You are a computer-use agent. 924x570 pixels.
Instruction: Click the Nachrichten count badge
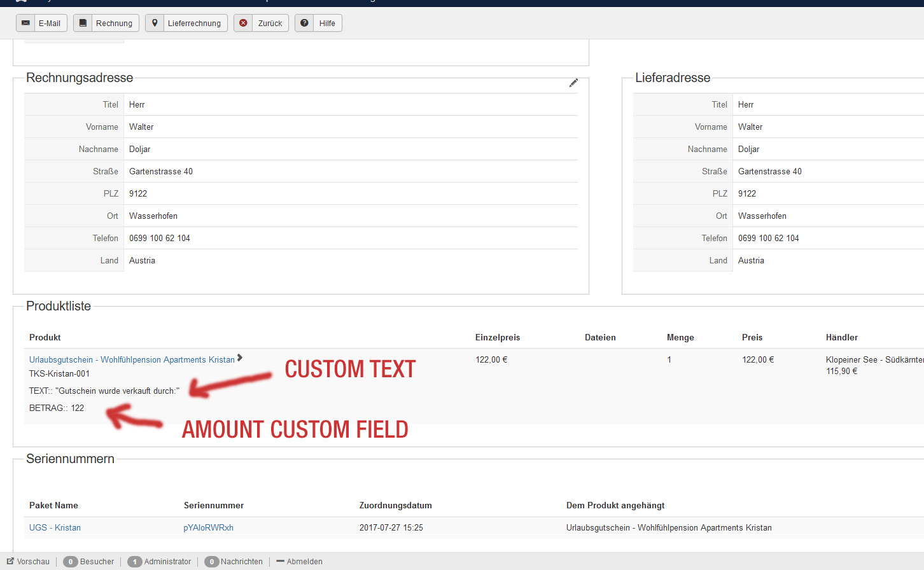211,562
